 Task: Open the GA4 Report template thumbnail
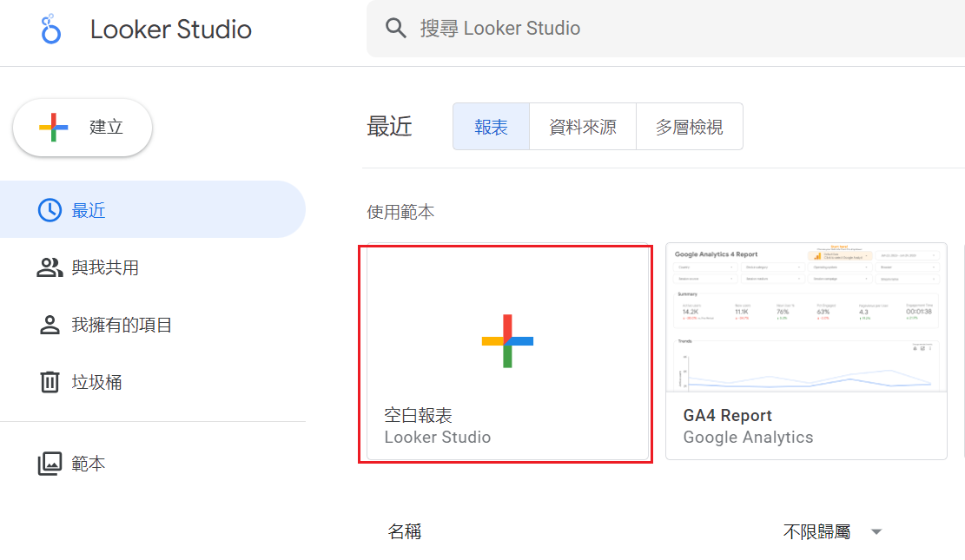(806, 318)
